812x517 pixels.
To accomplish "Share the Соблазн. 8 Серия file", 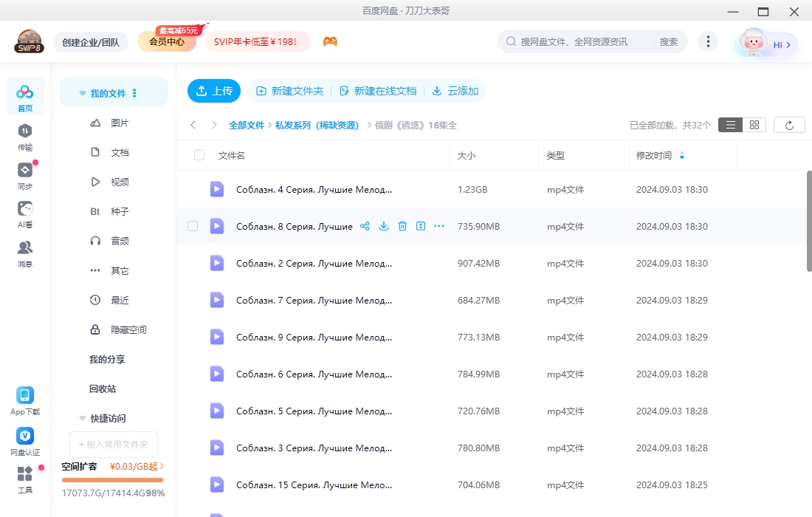I will (365, 226).
